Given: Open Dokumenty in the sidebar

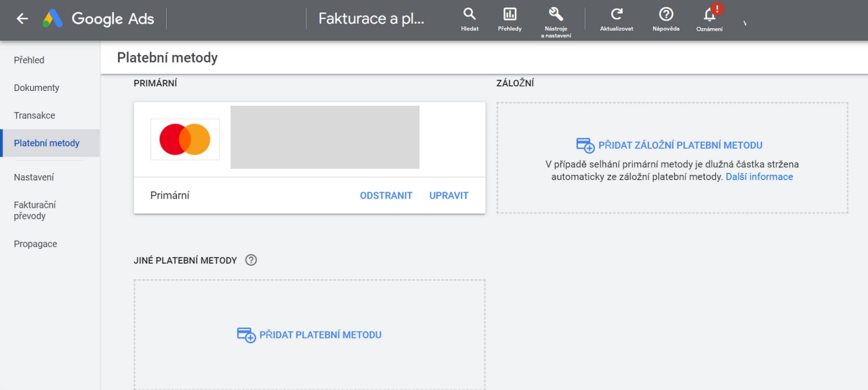Looking at the screenshot, I should click(36, 88).
